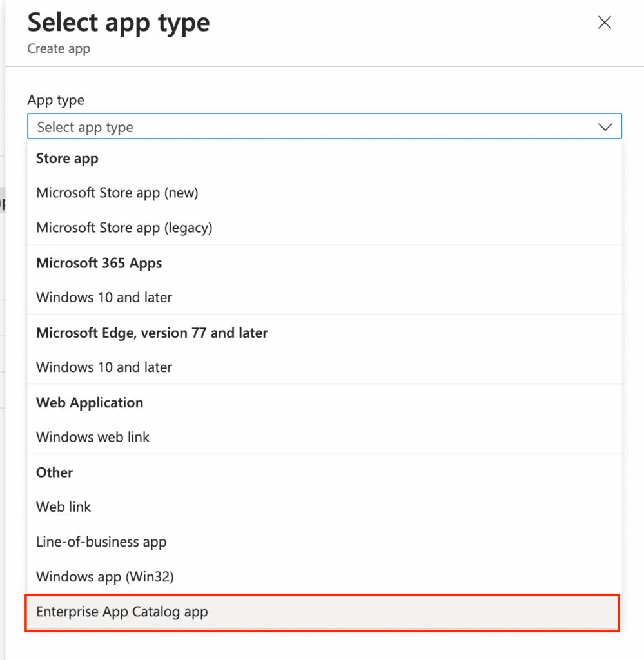Open the App type dropdown chevron
The width and height of the screenshot is (644, 660).
(x=605, y=126)
